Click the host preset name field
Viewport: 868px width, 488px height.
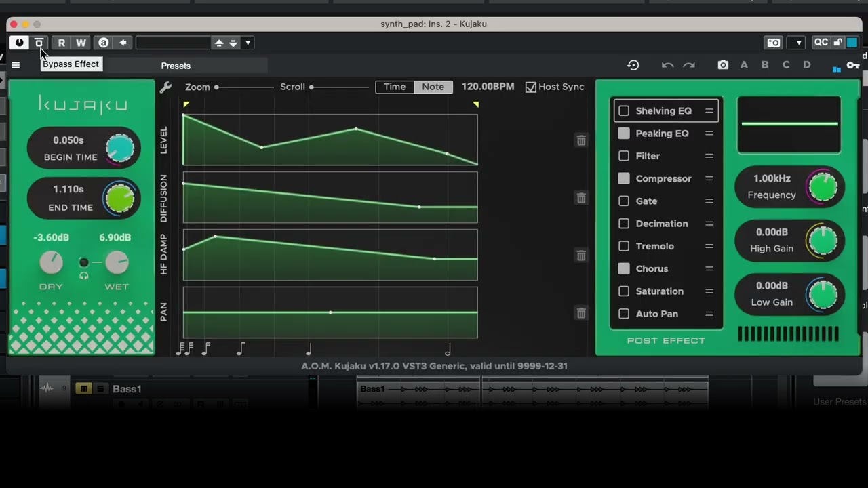coord(174,43)
